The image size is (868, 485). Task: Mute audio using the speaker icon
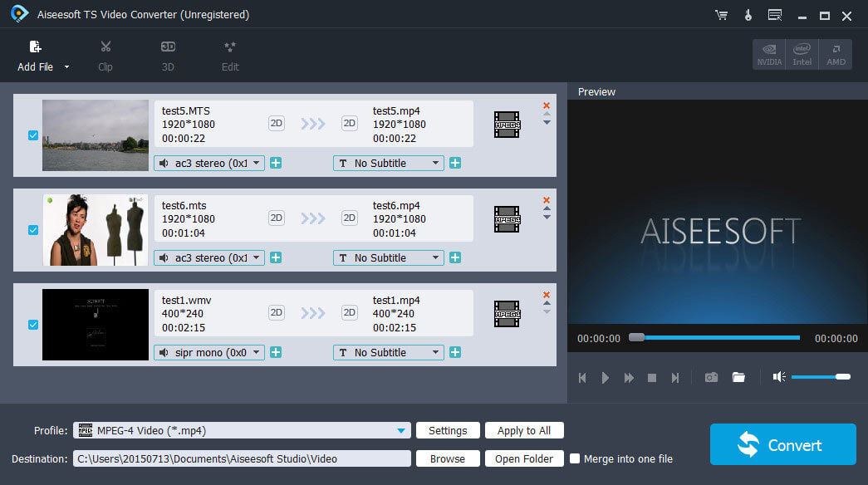778,377
